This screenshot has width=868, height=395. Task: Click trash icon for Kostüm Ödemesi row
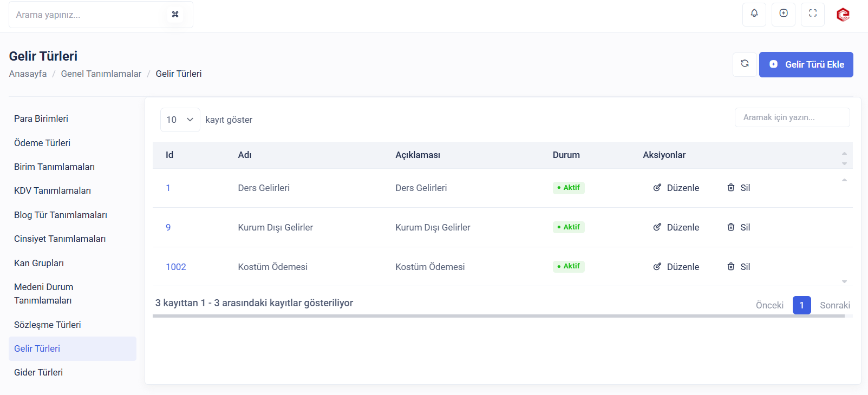pyautogui.click(x=731, y=267)
